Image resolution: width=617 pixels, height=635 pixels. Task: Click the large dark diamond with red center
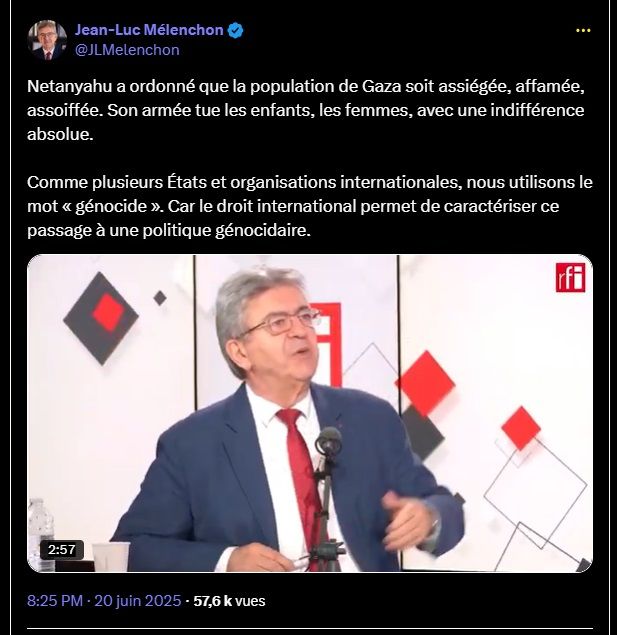click(101, 318)
